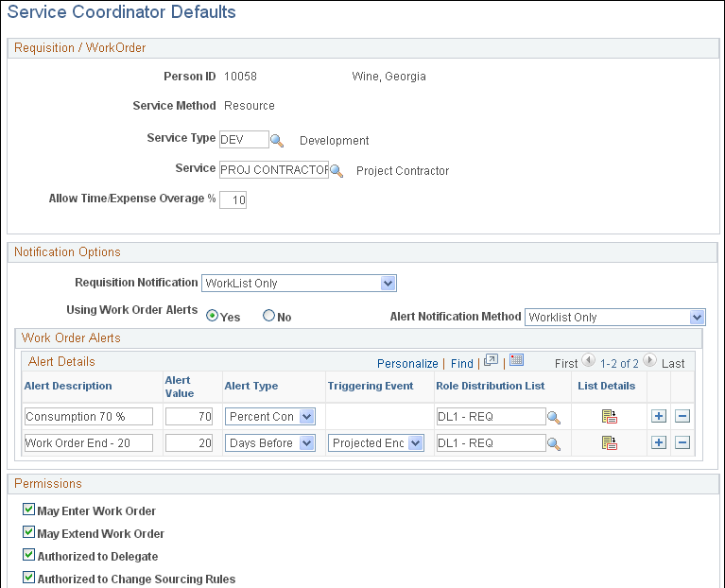
Task: Add row after Work Order End alert
Action: [x=659, y=442]
